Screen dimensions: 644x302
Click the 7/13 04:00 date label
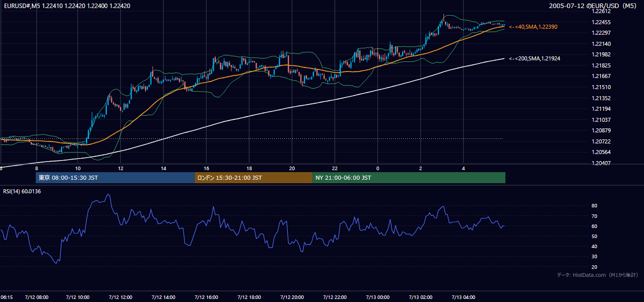463,297
